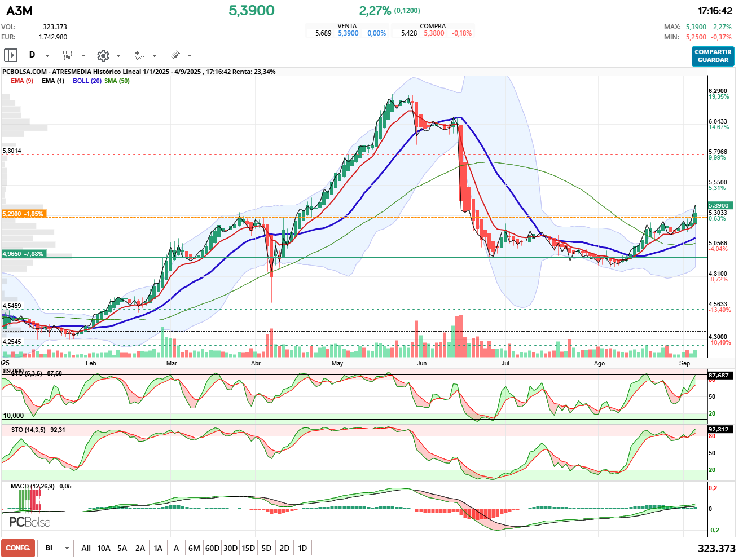Open the Heikin Ashi candle chart type icon
This screenshot has height=560, width=743.
coord(68,55)
